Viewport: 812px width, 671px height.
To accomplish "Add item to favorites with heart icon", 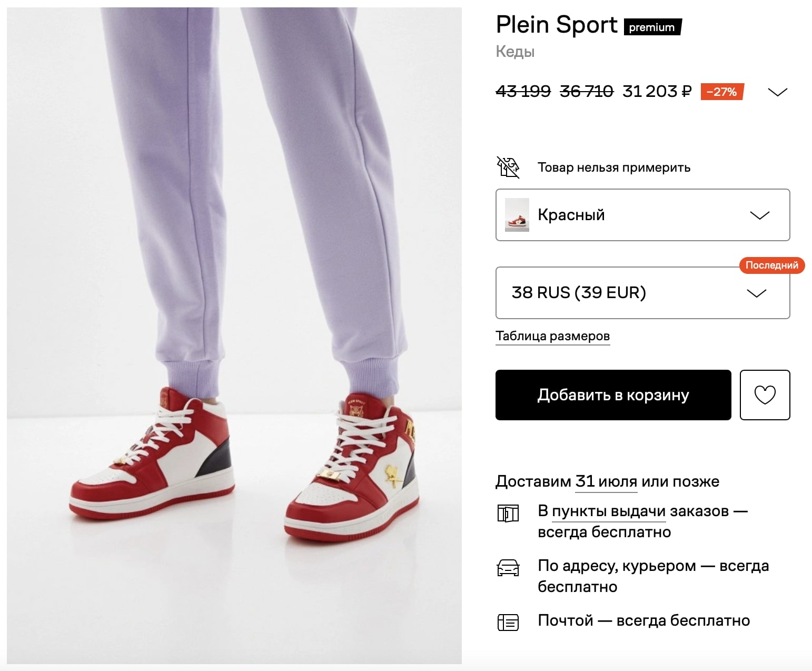I will click(x=765, y=395).
